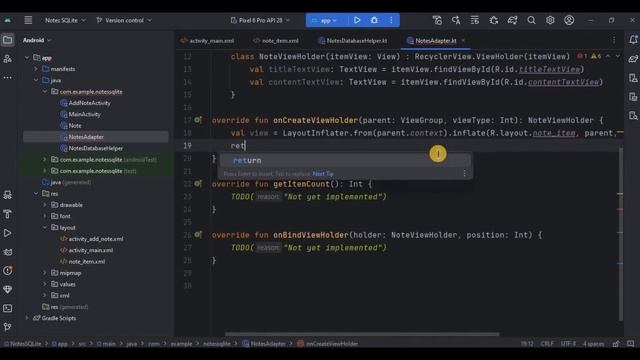Open the main hamburger menu
The height and width of the screenshot is (360, 640).
[28, 20]
